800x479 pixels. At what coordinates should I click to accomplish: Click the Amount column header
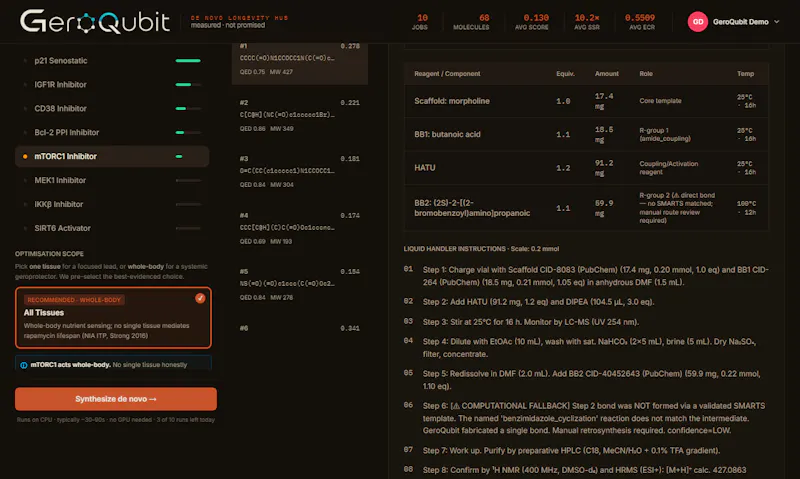click(x=607, y=74)
